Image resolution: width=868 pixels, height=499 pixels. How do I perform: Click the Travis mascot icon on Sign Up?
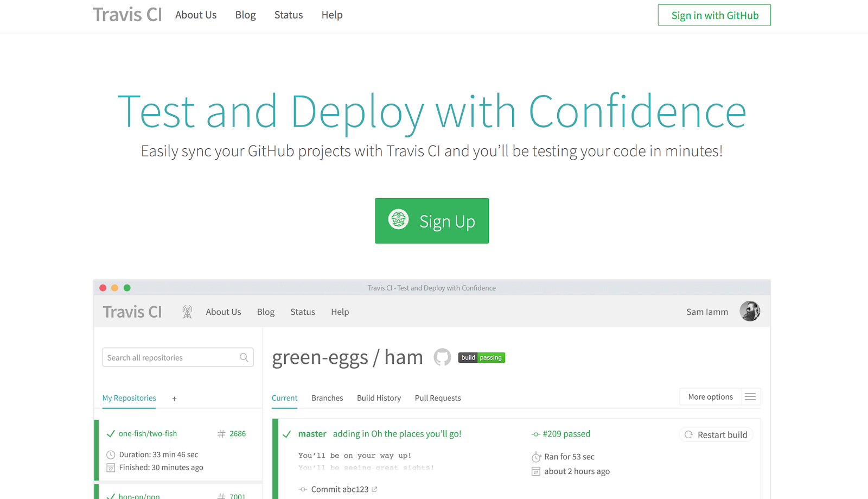pos(399,219)
